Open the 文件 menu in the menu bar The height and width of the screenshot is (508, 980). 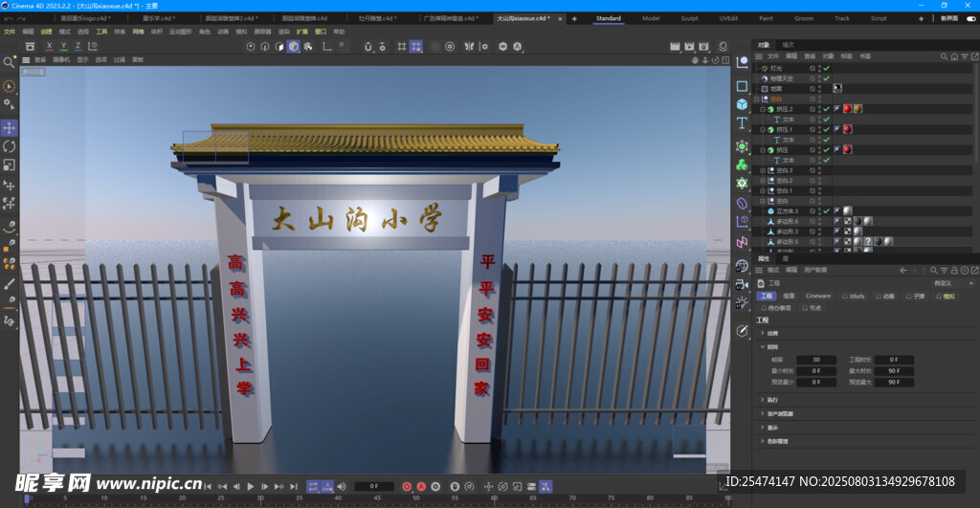9,32
